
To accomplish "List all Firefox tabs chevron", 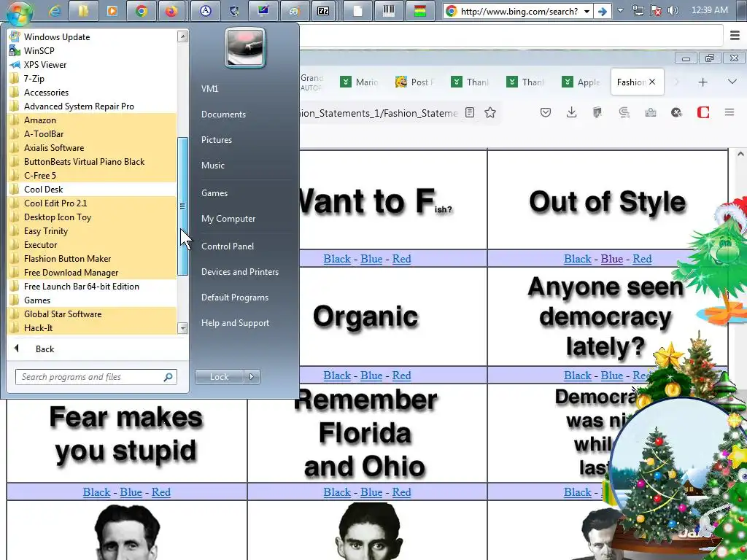I will (732, 82).
